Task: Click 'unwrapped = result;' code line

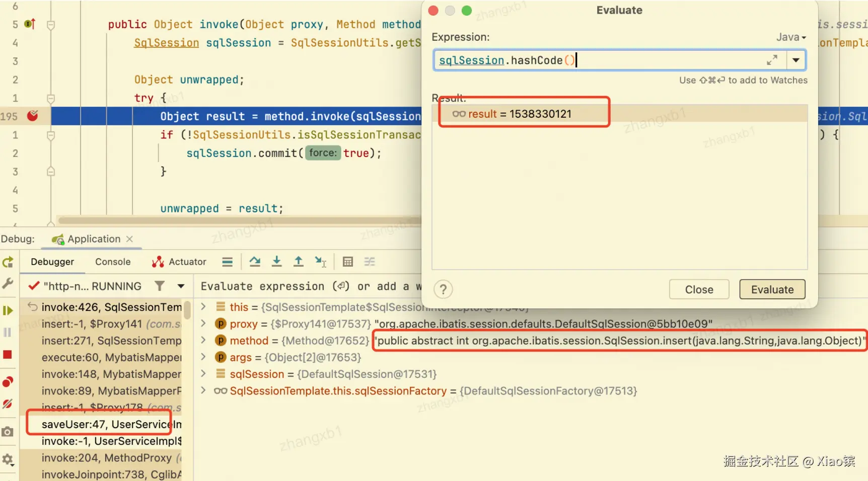Action: tap(222, 208)
